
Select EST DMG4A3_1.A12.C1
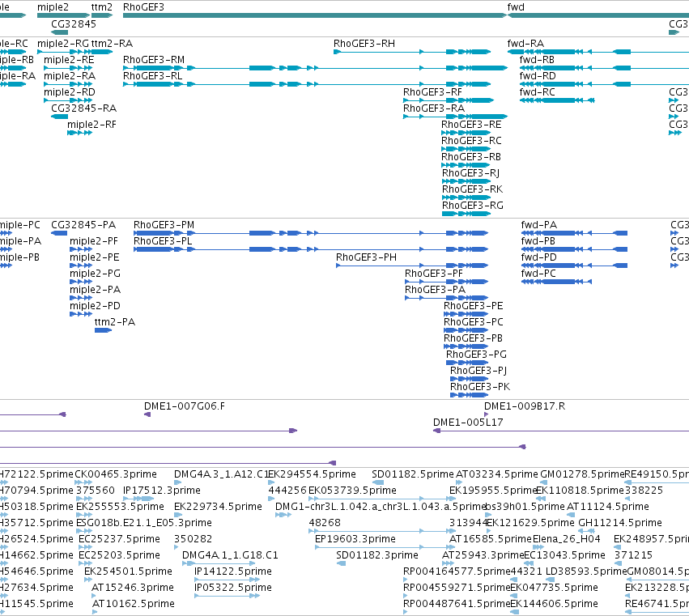pyautogui.click(x=221, y=475)
